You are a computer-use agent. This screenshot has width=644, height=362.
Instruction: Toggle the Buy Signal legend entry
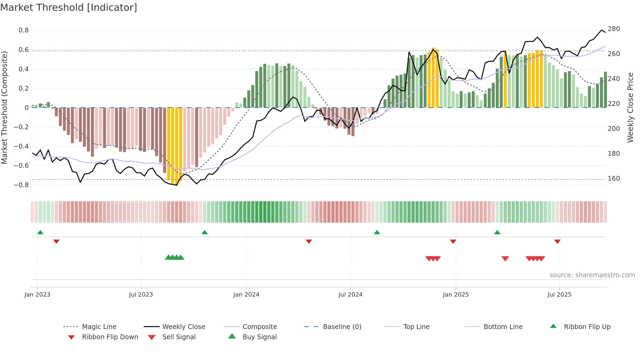tap(252, 337)
